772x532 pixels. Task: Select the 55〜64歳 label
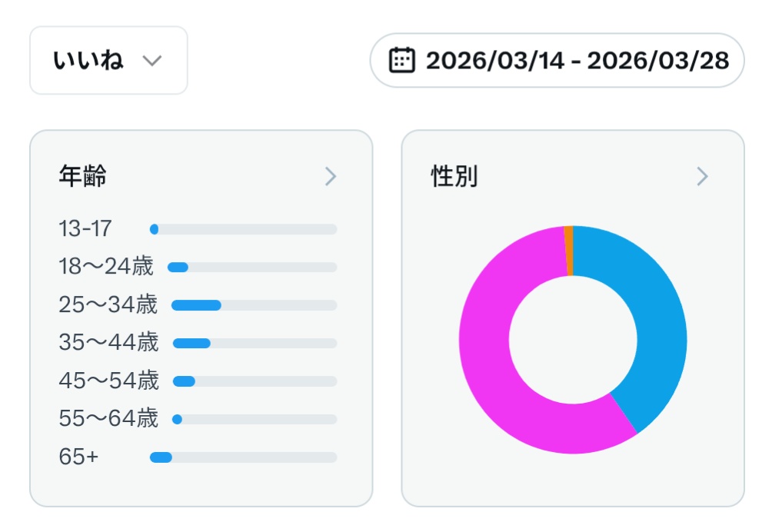[108, 419]
